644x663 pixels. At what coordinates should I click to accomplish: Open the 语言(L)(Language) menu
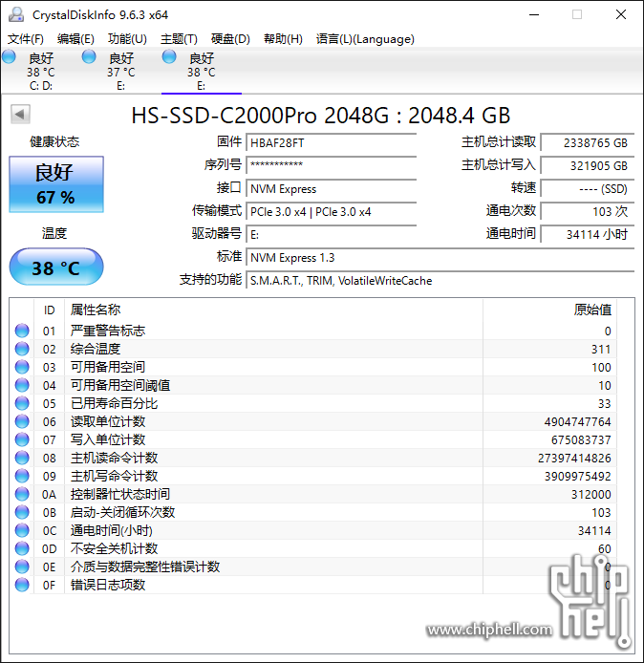(x=365, y=39)
